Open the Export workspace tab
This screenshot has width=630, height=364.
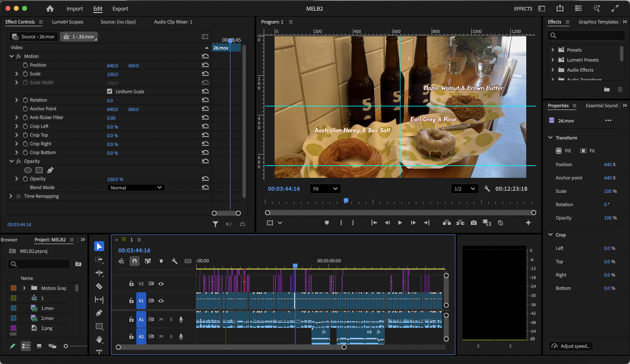(120, 9)
